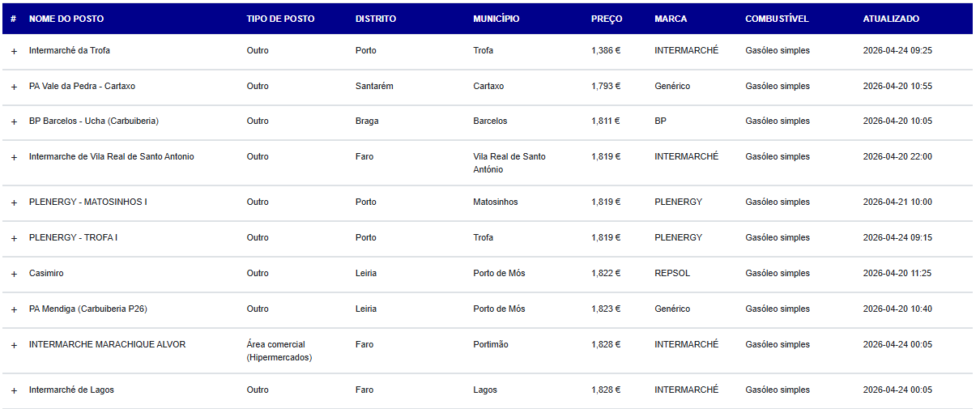The width and height of the screenshot is (980, 409).
Task: Expand the PLENERGY - TROFA I row
Action: pyautogui.click(x=14, y=238)
